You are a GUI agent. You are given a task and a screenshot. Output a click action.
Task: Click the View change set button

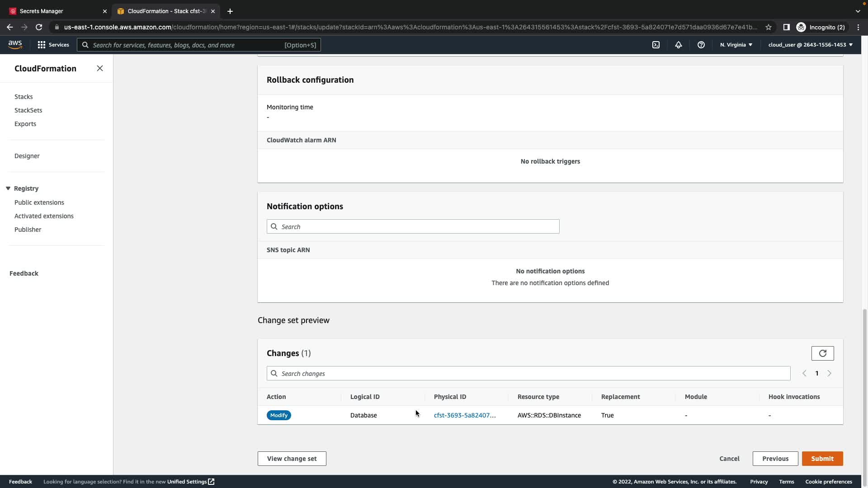coord(292,459)
